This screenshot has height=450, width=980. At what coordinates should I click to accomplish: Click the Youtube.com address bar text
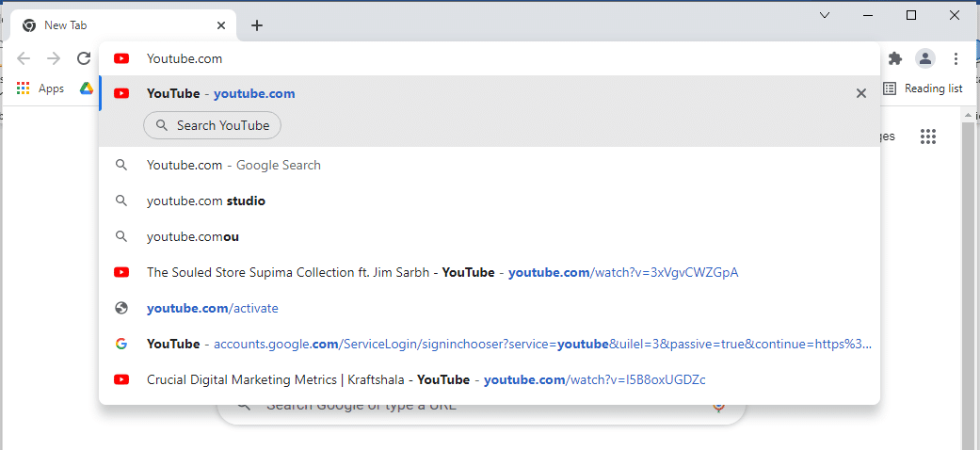click(x=185, y=58)
